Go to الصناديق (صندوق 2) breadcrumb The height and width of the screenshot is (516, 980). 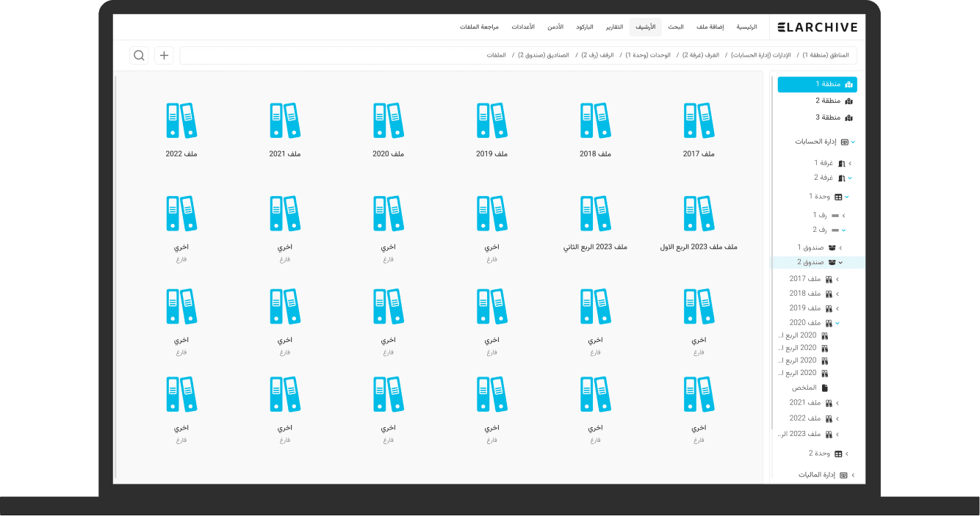(x=544, y=56)
